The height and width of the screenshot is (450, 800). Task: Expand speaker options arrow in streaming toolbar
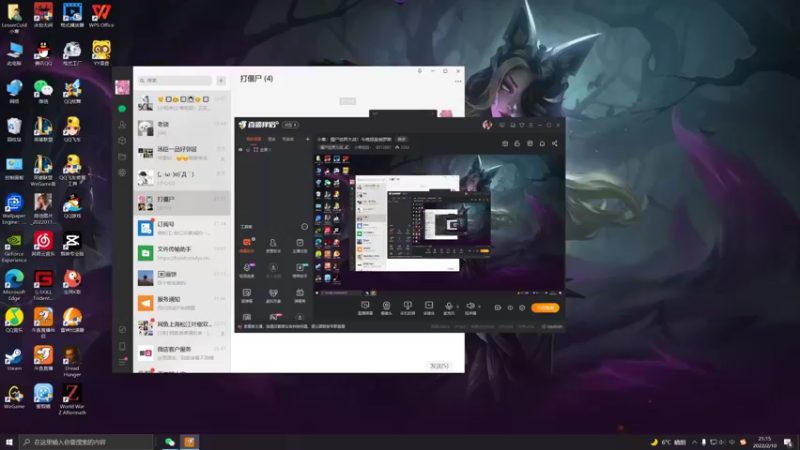479,306
